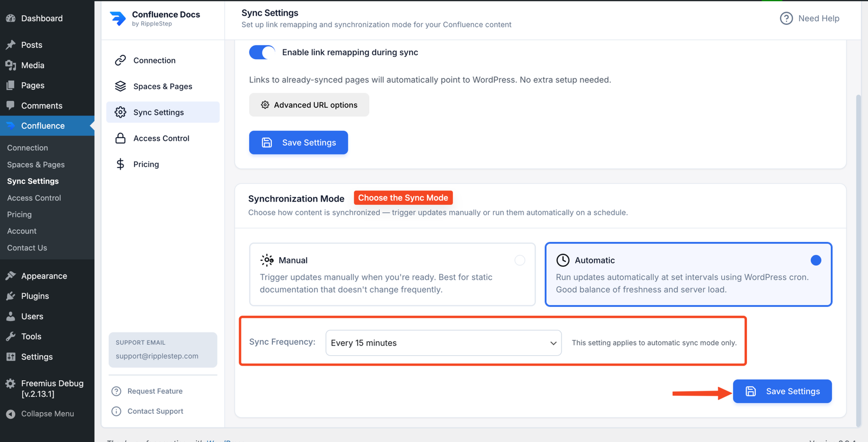This screenshot has width=868, height=442.
Task: Click the 'Sync Frequency:' label
Action: tap(282, 342)
